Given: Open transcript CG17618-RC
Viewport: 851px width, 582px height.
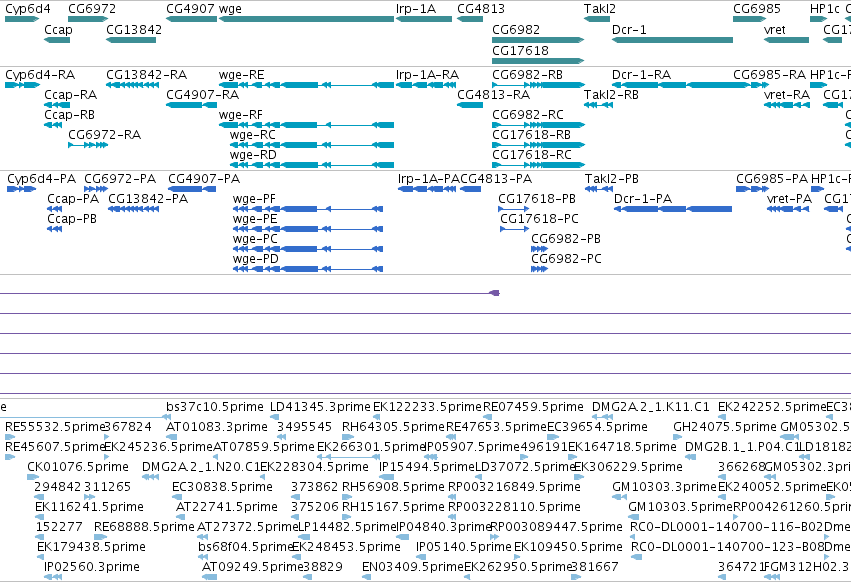Looking at the screenshot, I should coord(538,165).
